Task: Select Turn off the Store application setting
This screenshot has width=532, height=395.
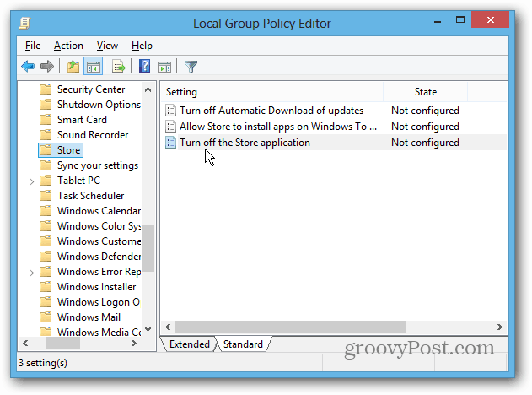Action: (x=245, y=143)
